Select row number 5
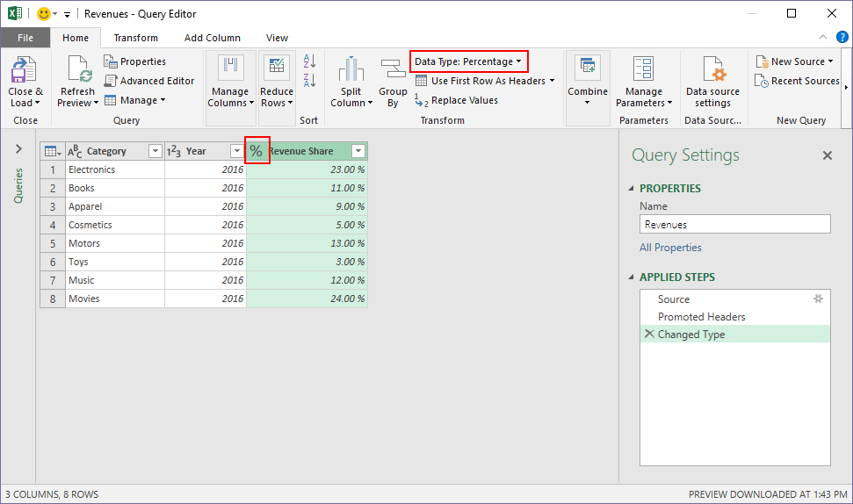This screenshot has height=504, width=853. click(53, 243)
